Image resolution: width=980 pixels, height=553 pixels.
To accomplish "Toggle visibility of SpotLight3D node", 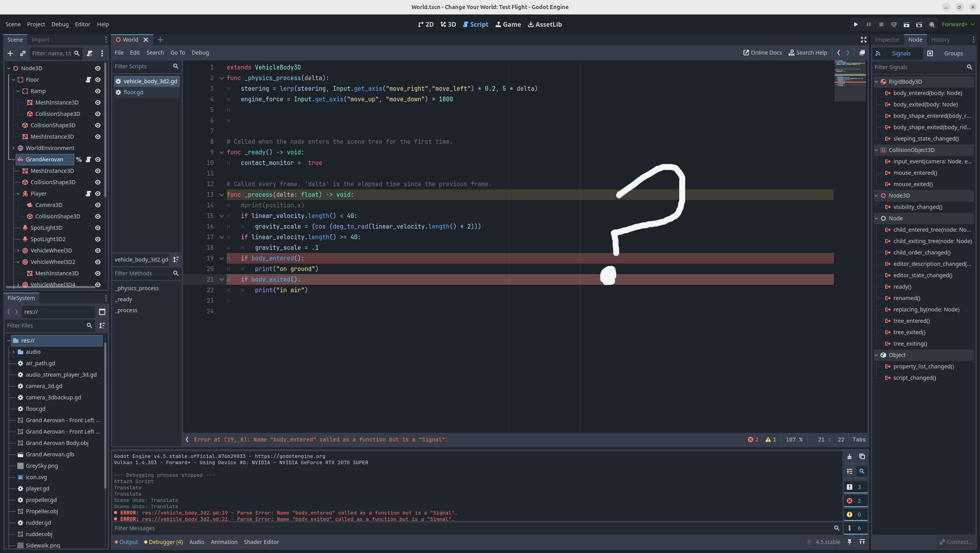I will [x=98, y=228].
